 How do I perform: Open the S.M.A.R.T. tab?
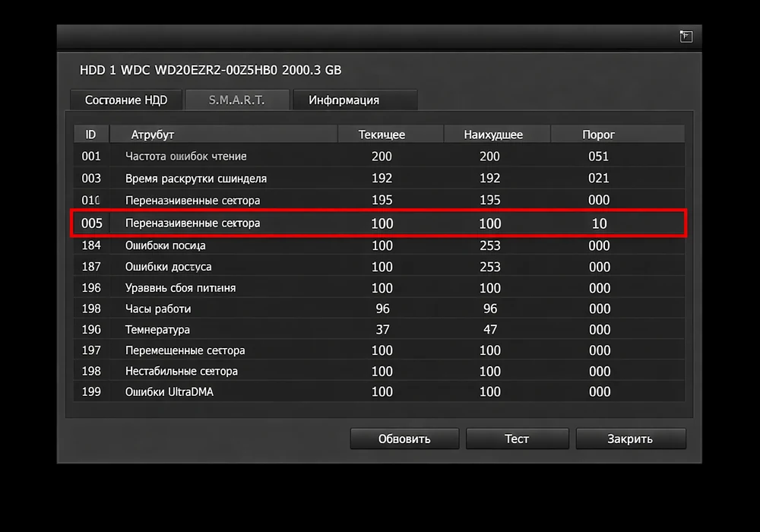(x=237, y=100)
